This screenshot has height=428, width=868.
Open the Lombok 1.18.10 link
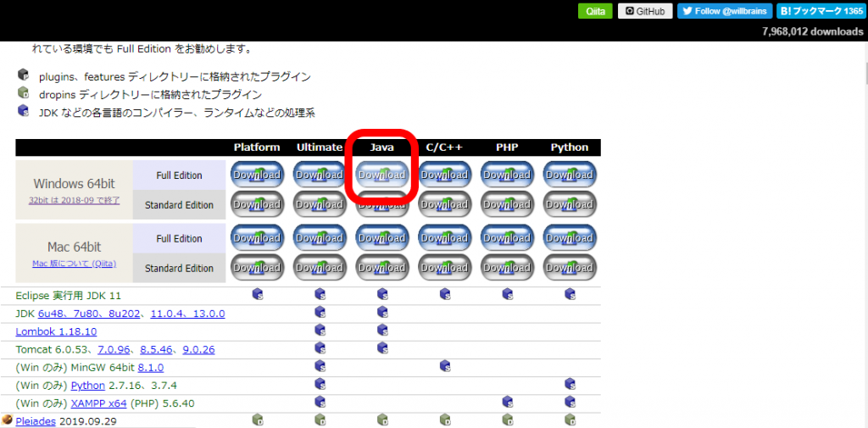pos(56,331)
